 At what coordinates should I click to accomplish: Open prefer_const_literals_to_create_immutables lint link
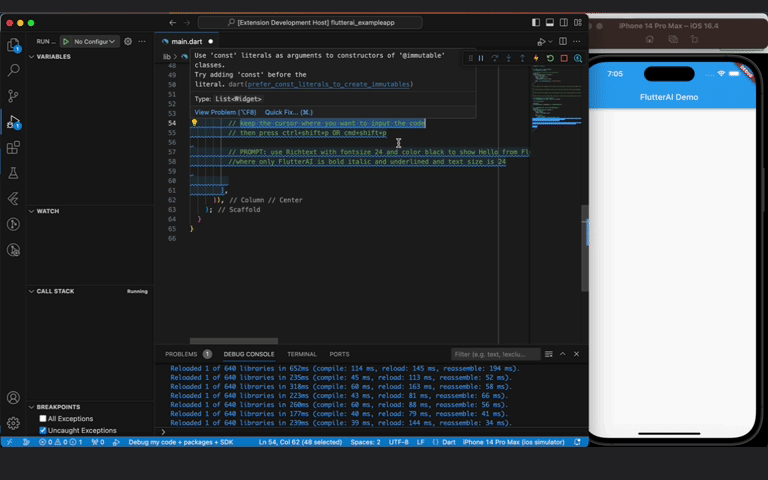[329, 84]
